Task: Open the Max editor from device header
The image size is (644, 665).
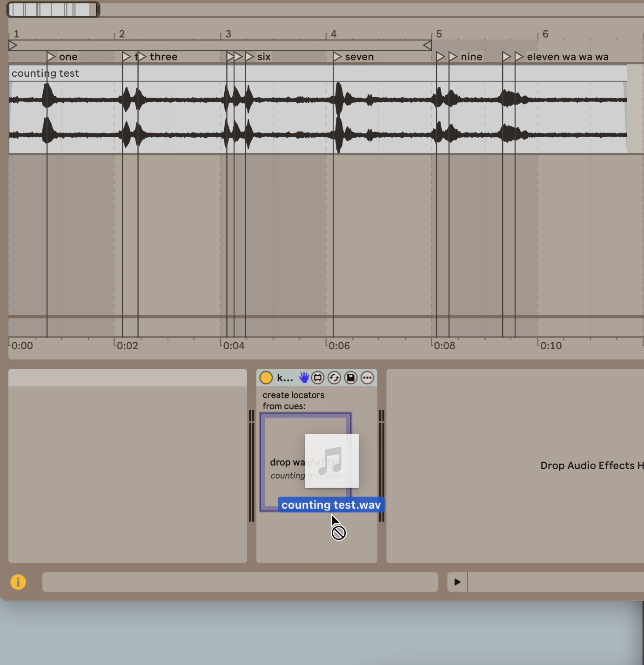Action: coord(318,378)
